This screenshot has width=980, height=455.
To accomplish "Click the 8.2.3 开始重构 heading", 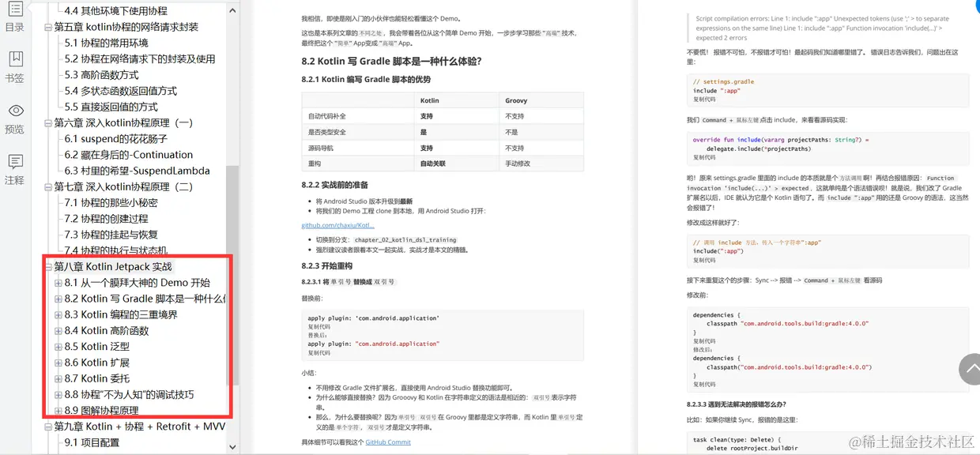I will pos(327,266).
